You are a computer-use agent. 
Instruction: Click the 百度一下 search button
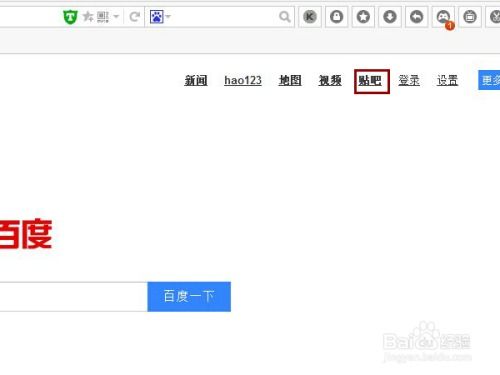[x=189, y=297]
